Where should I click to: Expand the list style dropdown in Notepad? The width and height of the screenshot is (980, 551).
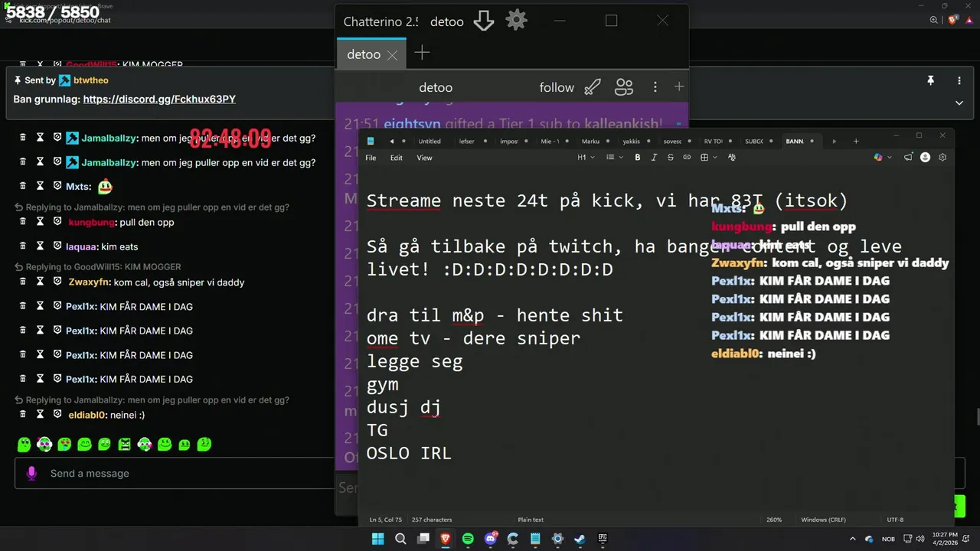coord(613,158)
